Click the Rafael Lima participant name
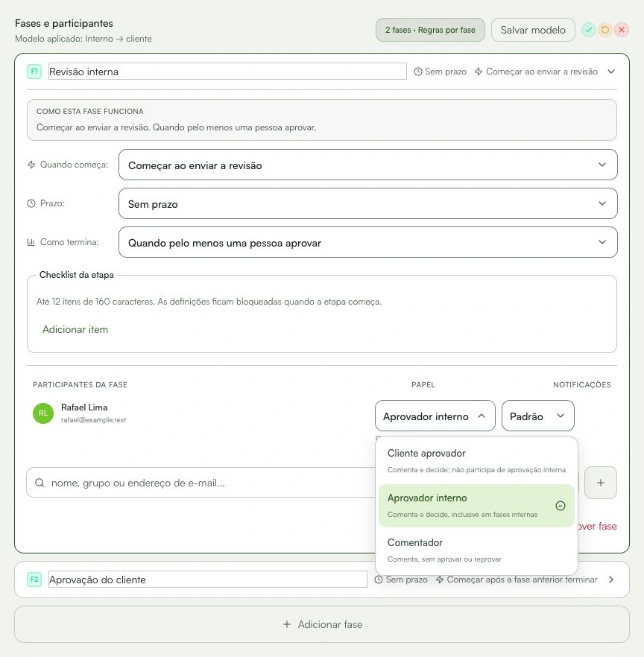Screen dimensions: 644x657 pos(84,407)
